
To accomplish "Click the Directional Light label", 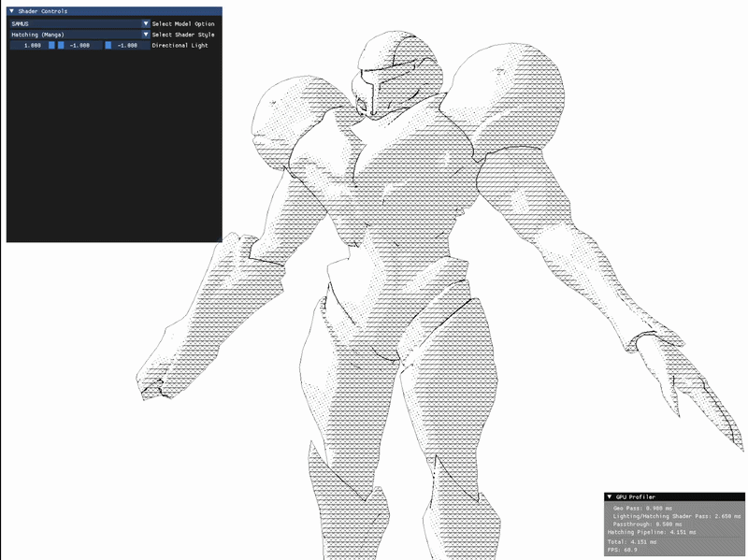I will pyautogui.click(x=180, y=46).
